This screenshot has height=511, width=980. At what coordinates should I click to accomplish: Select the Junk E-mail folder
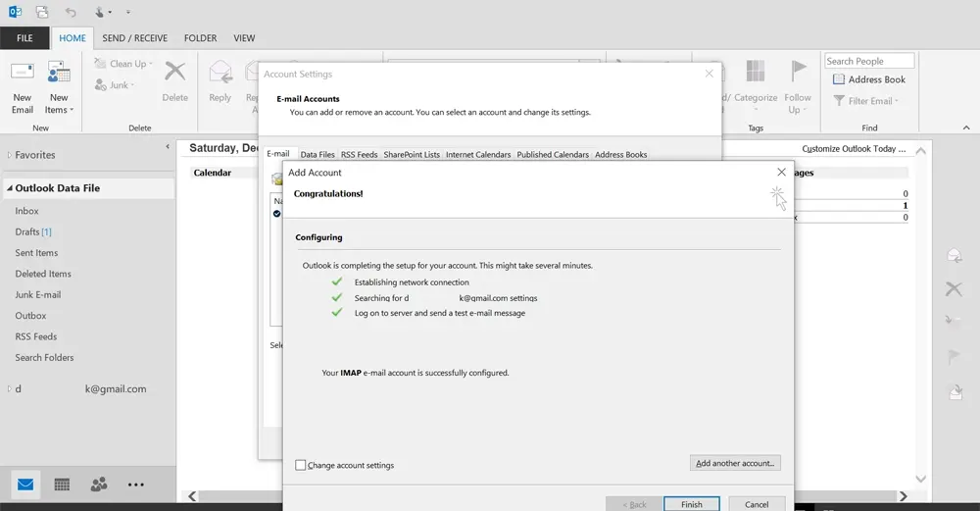[x=38, y=294]
